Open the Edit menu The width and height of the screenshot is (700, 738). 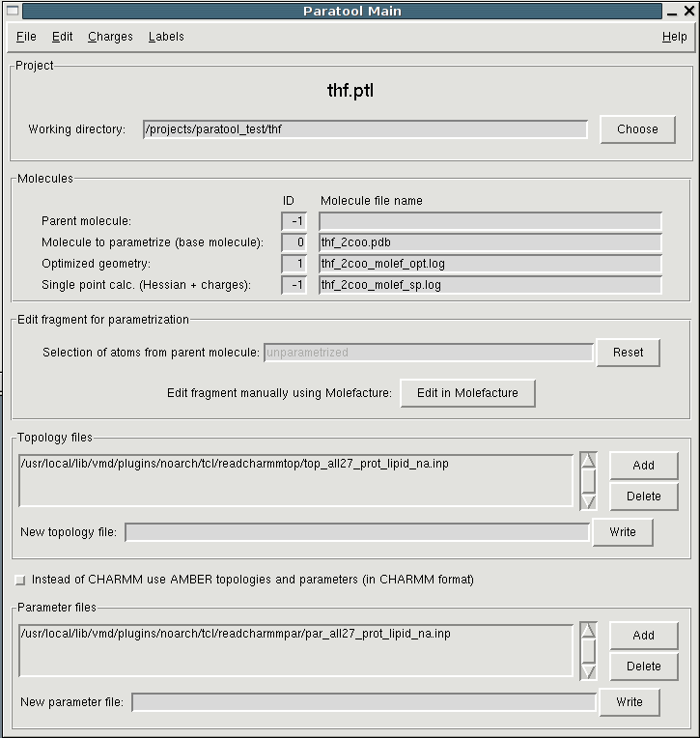pos(63,37)
